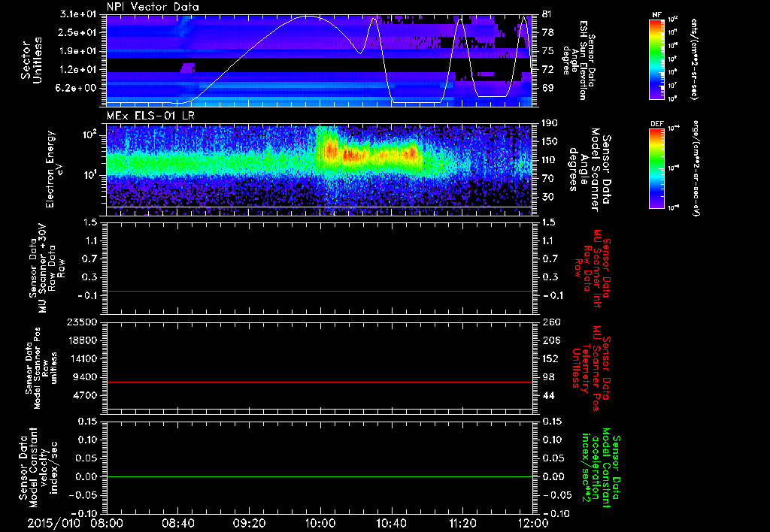
Task: Click the '78' sun elevation tick label
Action: (x=547, y=32)
